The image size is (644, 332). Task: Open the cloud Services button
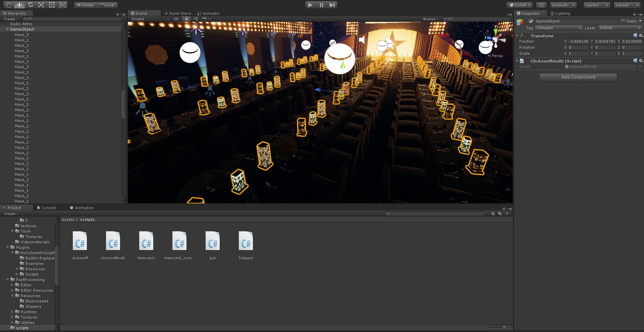[x=541, y=5]
